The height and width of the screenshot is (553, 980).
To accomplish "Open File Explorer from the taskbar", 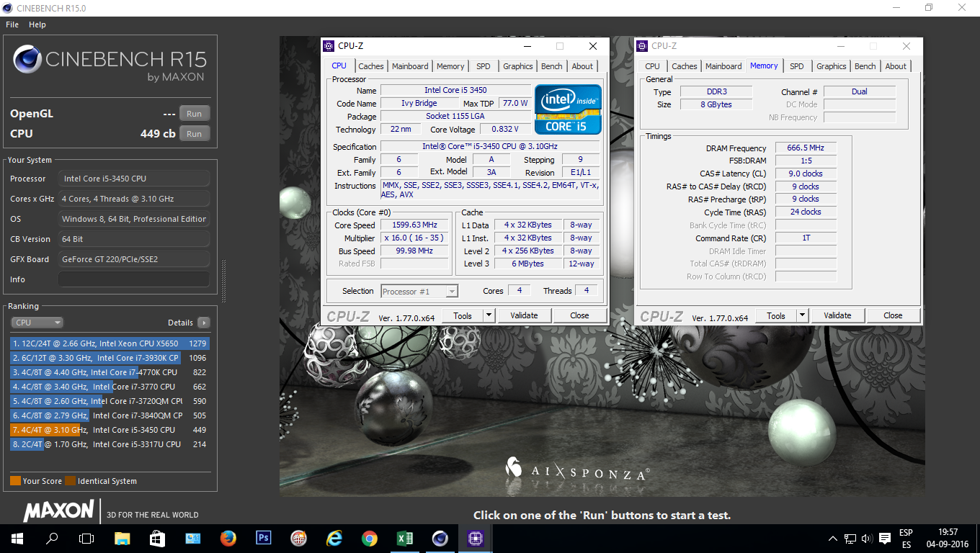I will coord(122,539).
